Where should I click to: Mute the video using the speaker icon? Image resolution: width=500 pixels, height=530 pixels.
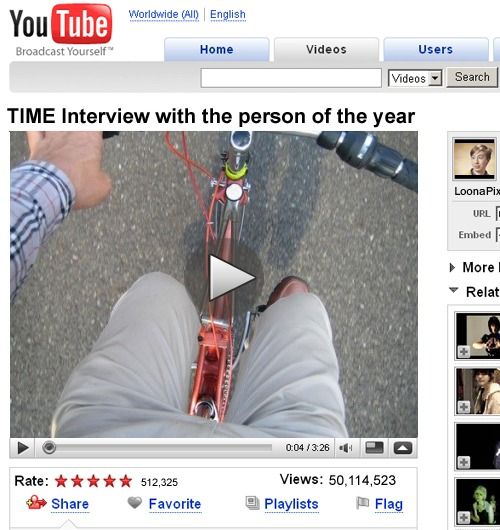coord(345,448)
